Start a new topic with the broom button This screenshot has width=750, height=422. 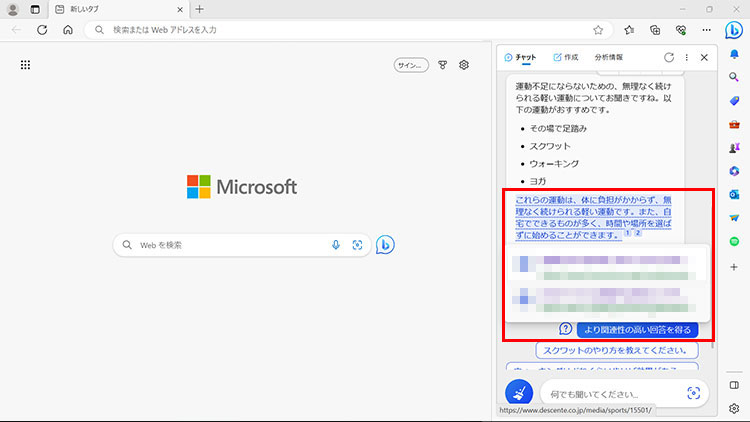tap(518, 393)
